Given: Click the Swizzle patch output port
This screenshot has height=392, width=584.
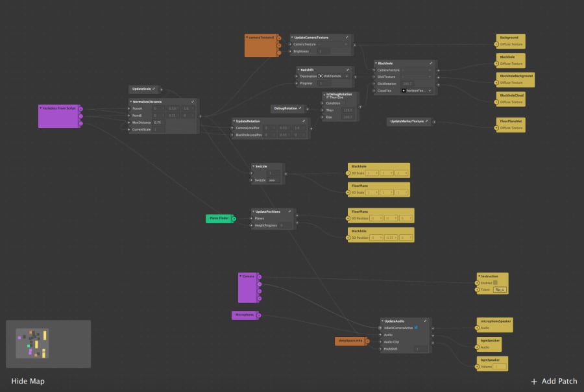Looking at the screenshot, I should click(286, 174).
